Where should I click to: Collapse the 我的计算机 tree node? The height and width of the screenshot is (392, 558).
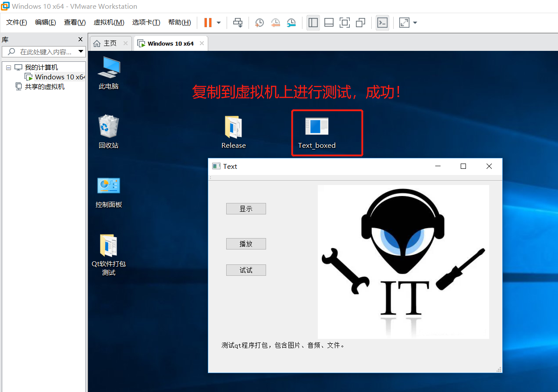8,67
